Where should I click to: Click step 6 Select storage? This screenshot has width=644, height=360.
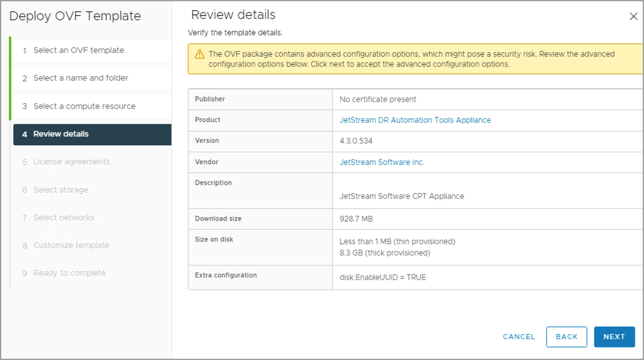(x=60, y=190)
